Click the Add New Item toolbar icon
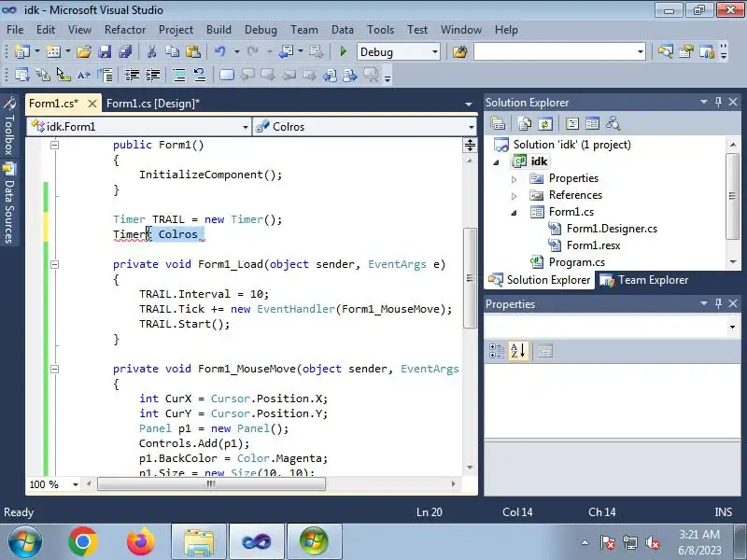Image resolution: width=747 pixels, height=560 pixels. pos(53,51)
